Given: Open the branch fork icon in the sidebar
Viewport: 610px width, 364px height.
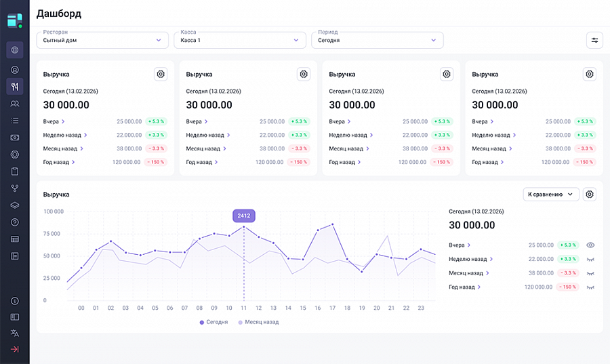Looking at the screenshot, I should point(15,188).
